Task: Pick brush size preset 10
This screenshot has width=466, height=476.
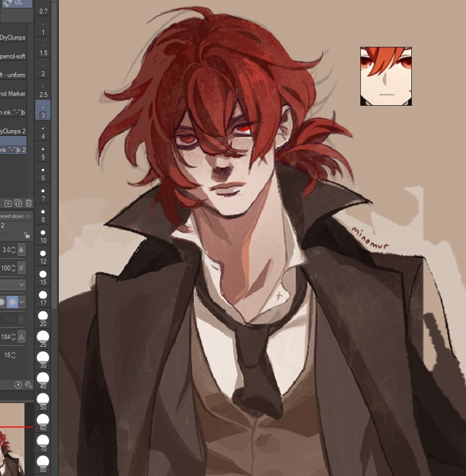Action: tap(43, 235)
